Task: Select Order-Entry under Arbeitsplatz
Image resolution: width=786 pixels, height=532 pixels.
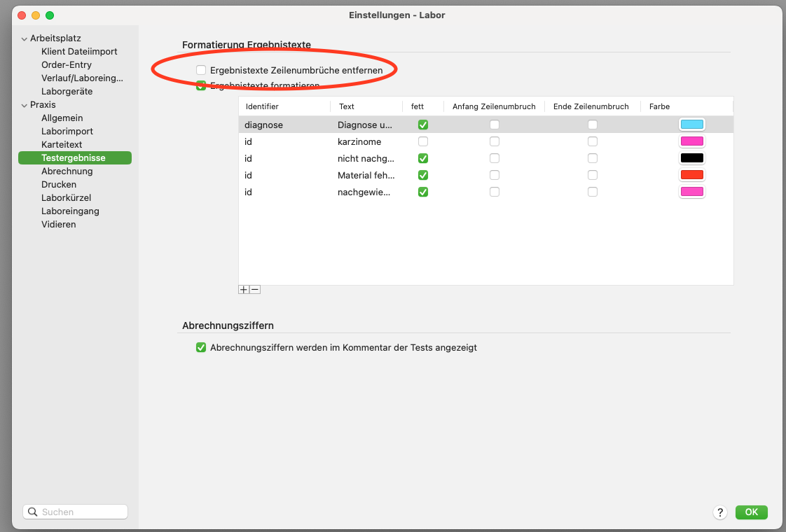Action: [66, 64]
